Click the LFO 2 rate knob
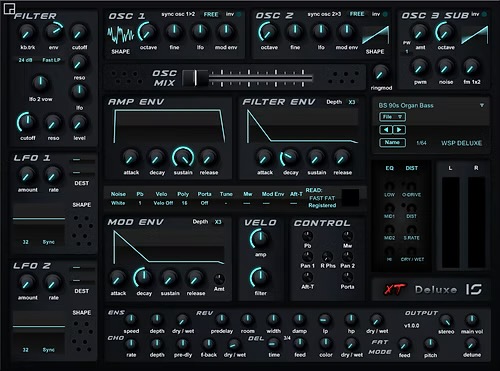Viewport: 500px width, 371px height. [x=53, y=283]
